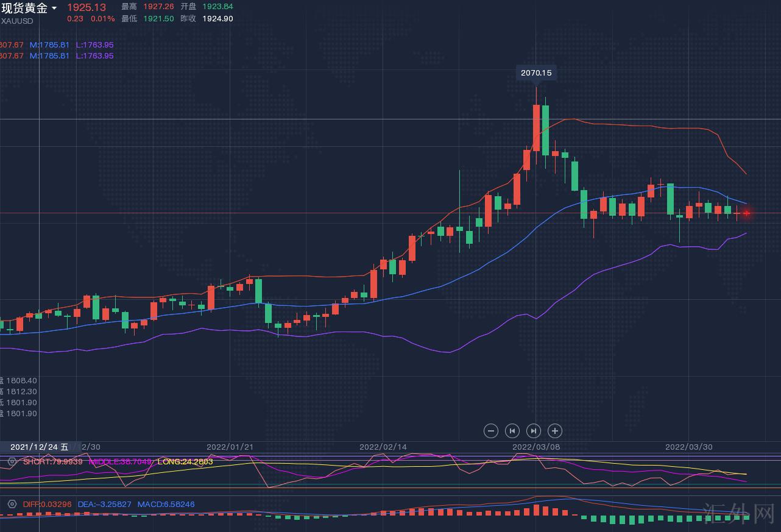Select the 2022/02/14 date on time axis

(x=383, y=447)
